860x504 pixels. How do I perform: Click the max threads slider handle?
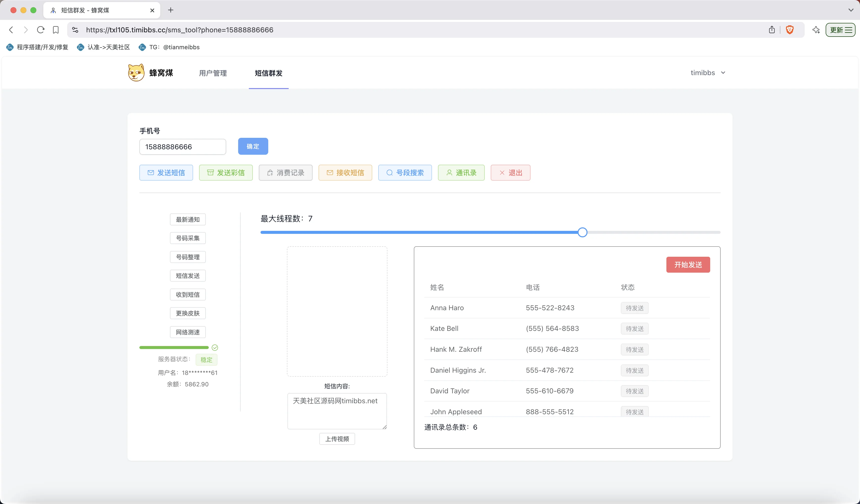(x=582, y=232)
